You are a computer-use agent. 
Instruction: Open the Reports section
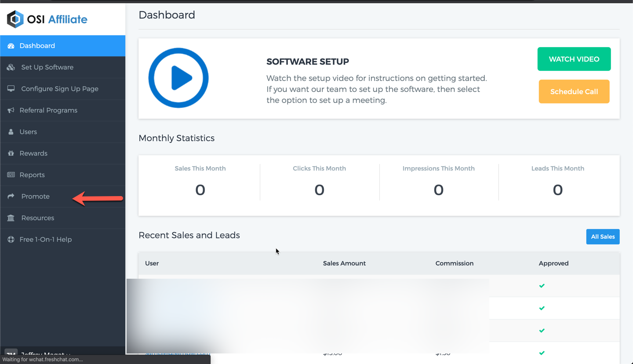[x=63, y=175]
